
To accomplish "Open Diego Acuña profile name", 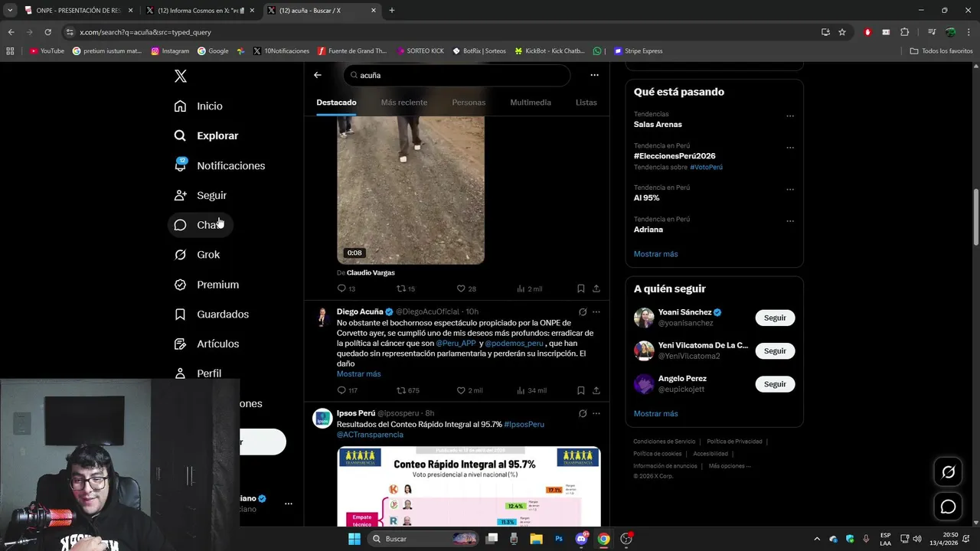I will click(x=360, y=311).
